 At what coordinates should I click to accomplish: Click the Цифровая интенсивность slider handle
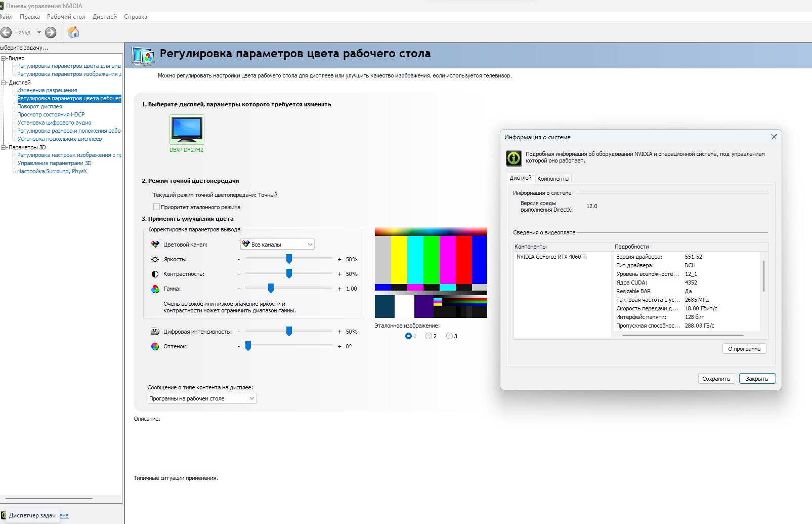pyautogui.click(x=289, y=332)
